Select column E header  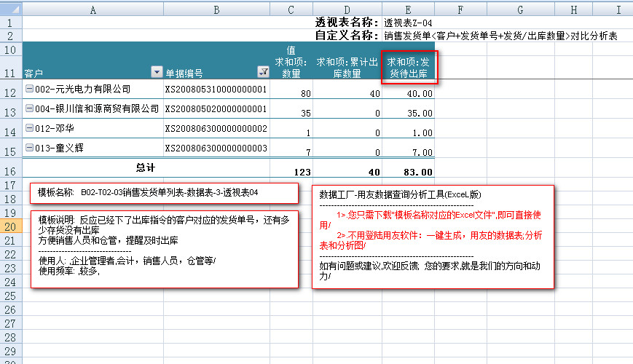pyautogui.click(x=408, y=9)
